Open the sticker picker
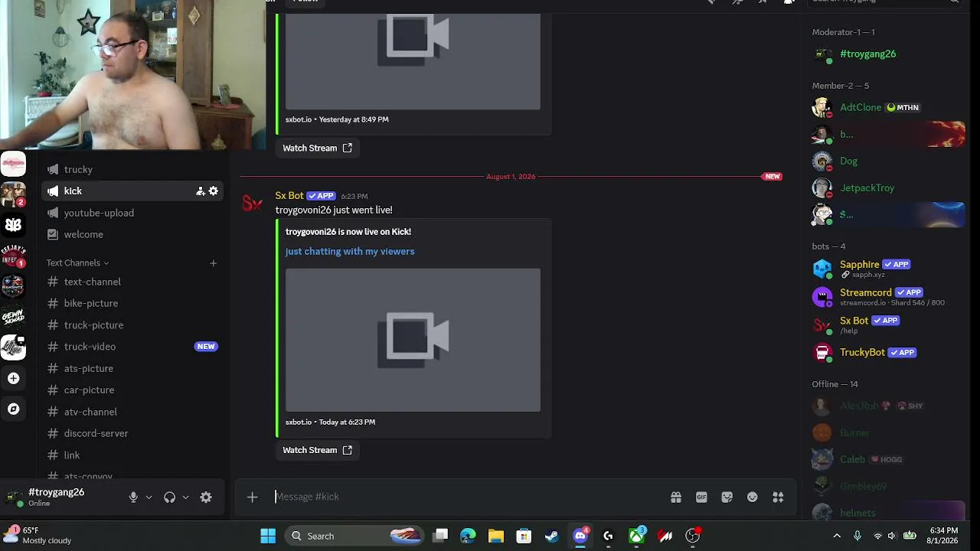Image resolution: width=980 pixels, height=551 pixels. pyautogui.click(x=727, y=497)
